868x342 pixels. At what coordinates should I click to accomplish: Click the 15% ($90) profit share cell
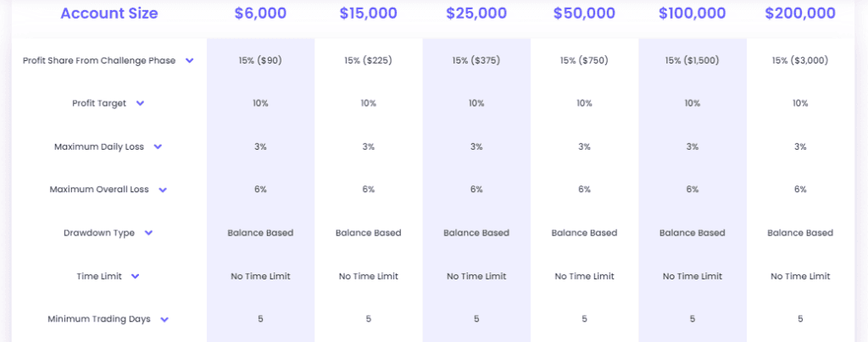point(260,60)
